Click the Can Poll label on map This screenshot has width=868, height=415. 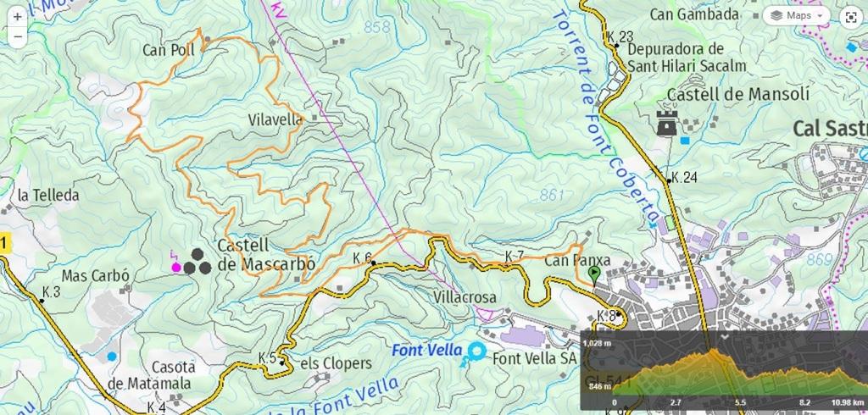tap(169, 50)
